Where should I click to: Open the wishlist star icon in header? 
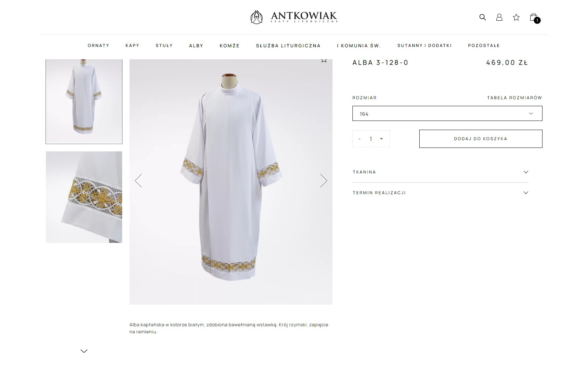[516, 17]
